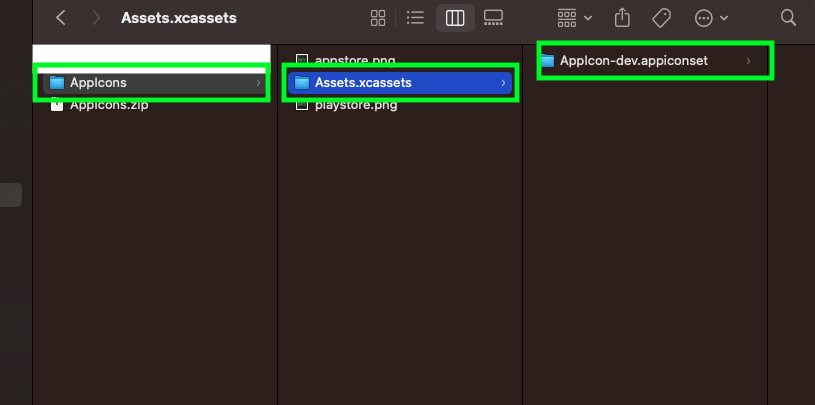Switch to gallery view
Screen dimensions: 815x405
pyautogui.click(x=493, y=18)
